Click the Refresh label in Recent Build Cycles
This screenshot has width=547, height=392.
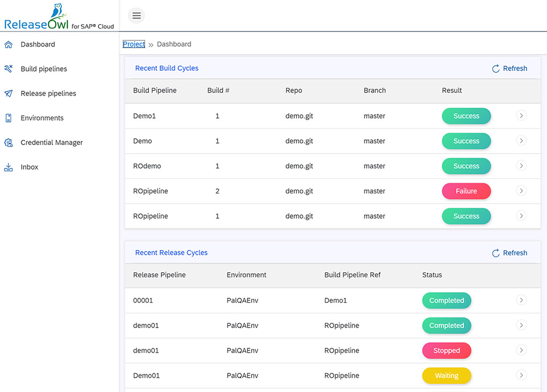tap(514, 68)
